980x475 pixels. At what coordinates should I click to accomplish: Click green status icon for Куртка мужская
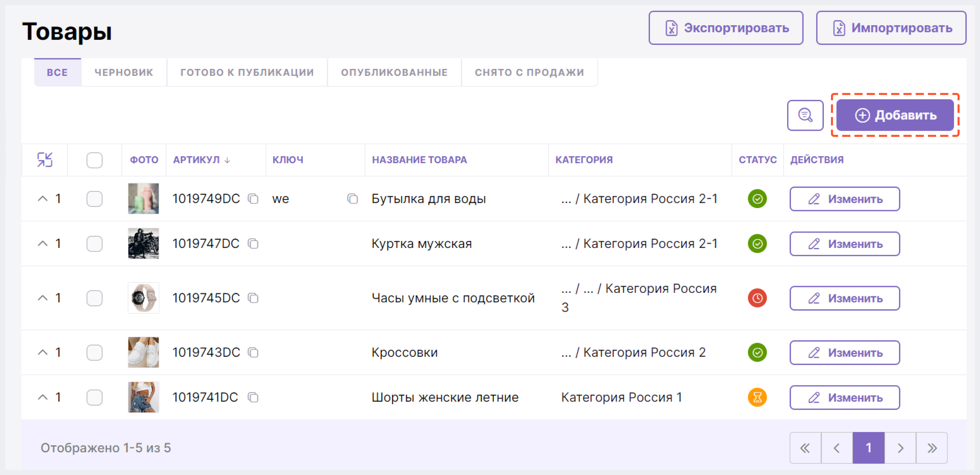click(x=757, y=243)
